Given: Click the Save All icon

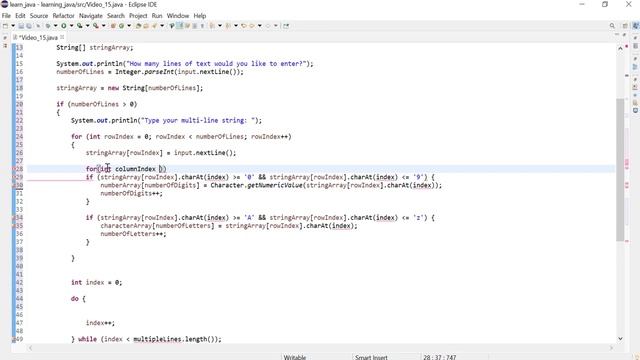Looking at the screenshot, I should pyautogui.click(x=29, y=26).
